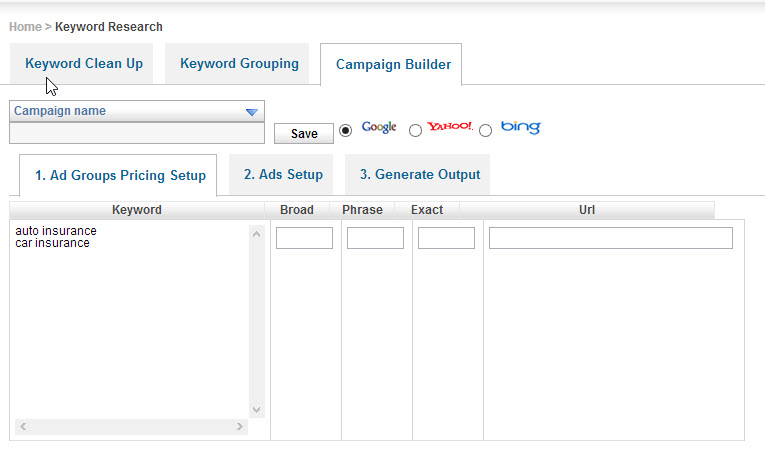Open the Keyword Grouping tab

[237, 63]
